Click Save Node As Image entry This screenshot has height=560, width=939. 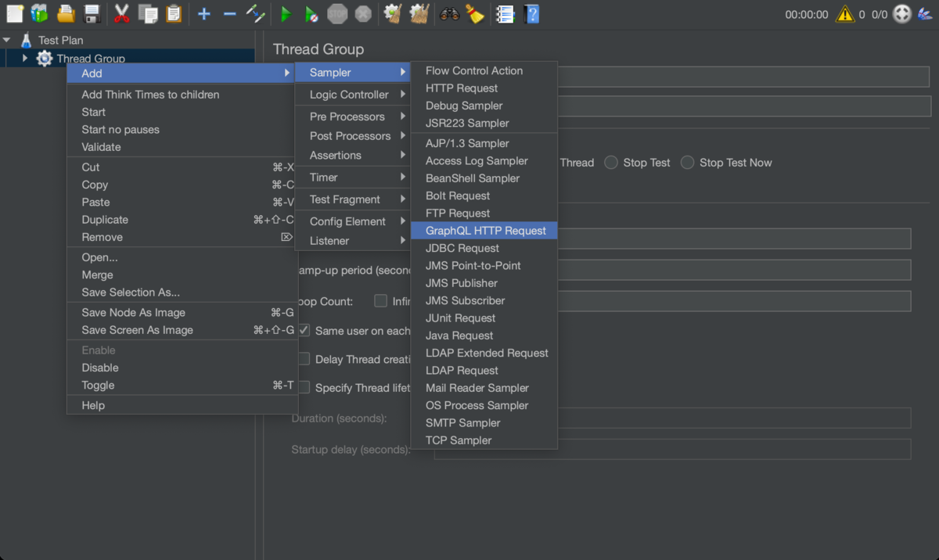pyautogui.click(x=181, y=313)
